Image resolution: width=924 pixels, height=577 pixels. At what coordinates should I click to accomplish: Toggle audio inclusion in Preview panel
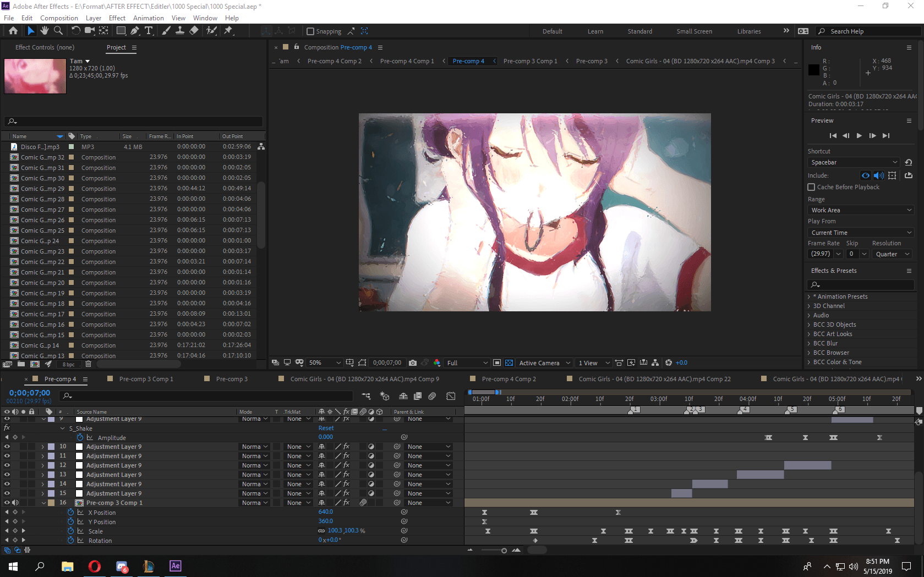[879, 175]
